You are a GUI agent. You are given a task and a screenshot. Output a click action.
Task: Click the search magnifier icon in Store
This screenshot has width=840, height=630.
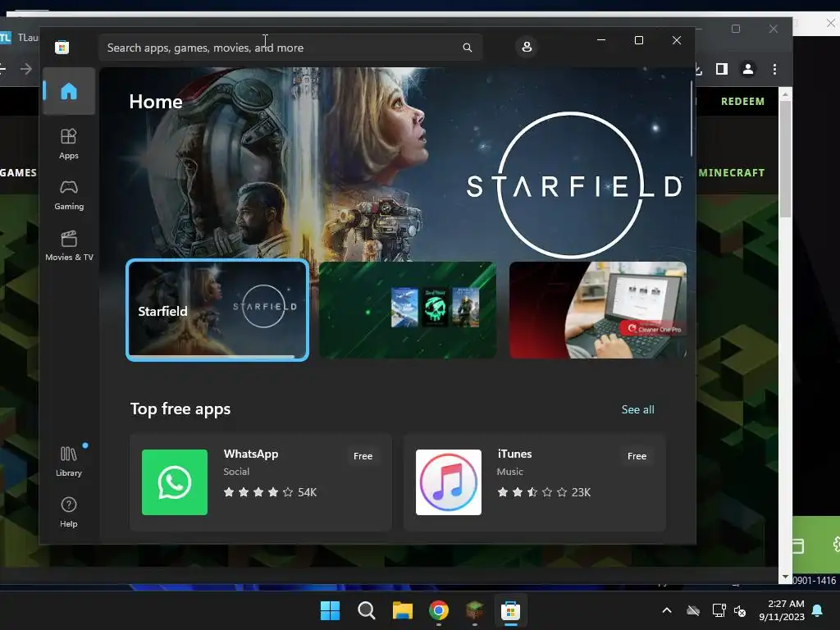click(x=467, y=48)
